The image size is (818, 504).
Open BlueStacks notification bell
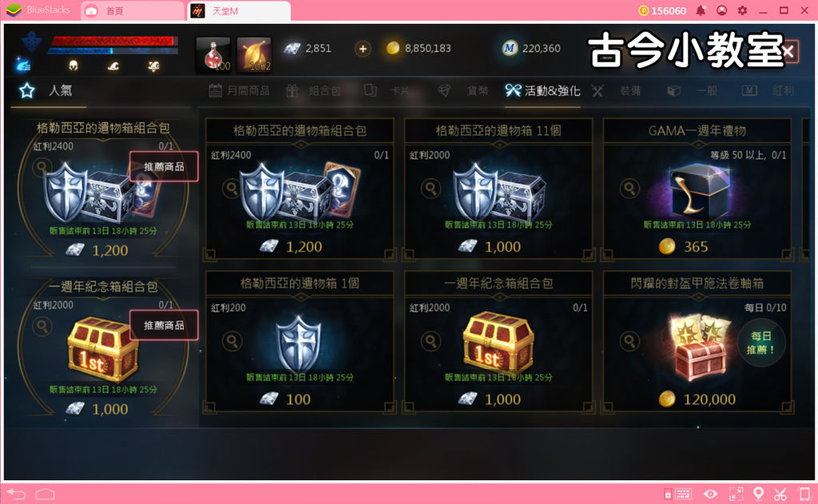pos(701,10)
